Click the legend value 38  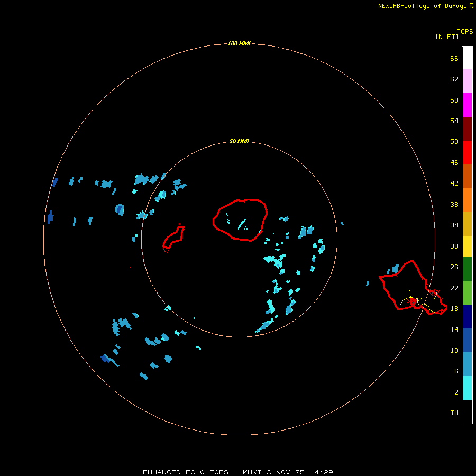pyautogui.click(x=454, y=204)
